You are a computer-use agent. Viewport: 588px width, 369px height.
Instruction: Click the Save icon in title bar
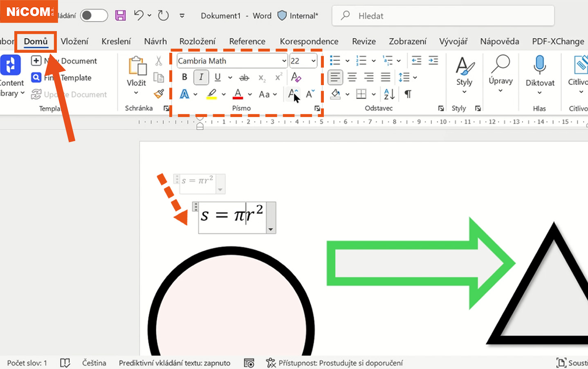click(120, 16)
